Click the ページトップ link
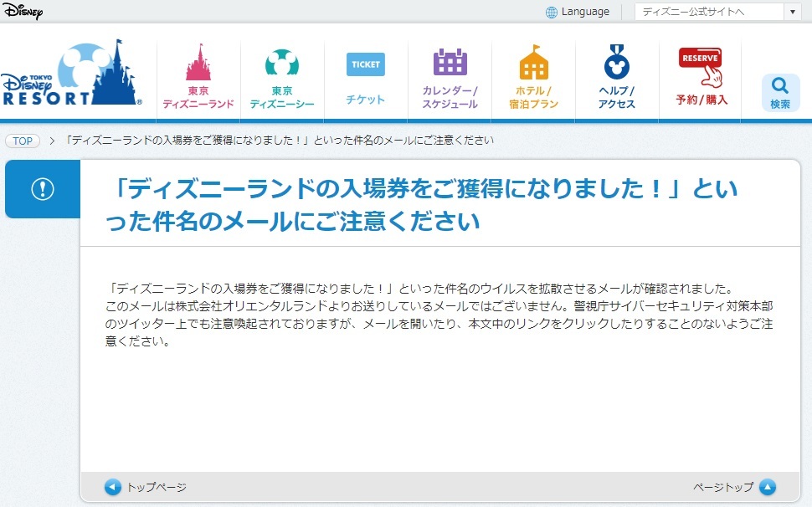812x507 pixels. pyautogui.click(x=723, y=487)
